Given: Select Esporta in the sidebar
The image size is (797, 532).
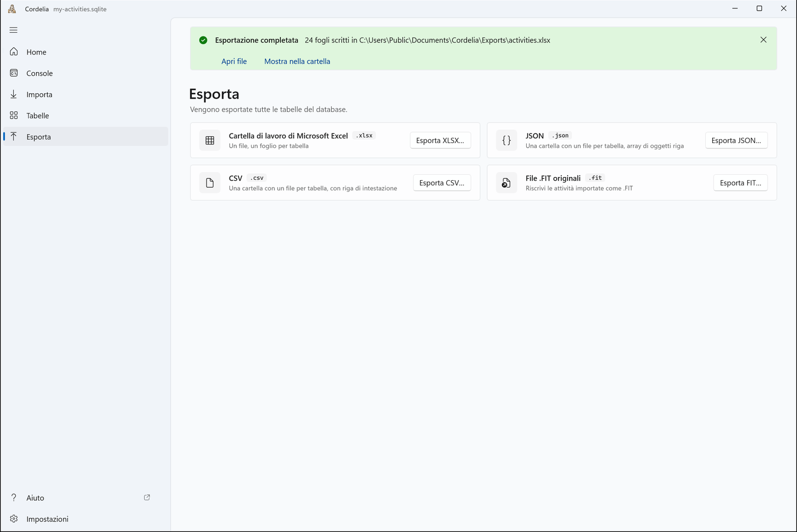Looking at the screenshot, I should tap(85, 137).
